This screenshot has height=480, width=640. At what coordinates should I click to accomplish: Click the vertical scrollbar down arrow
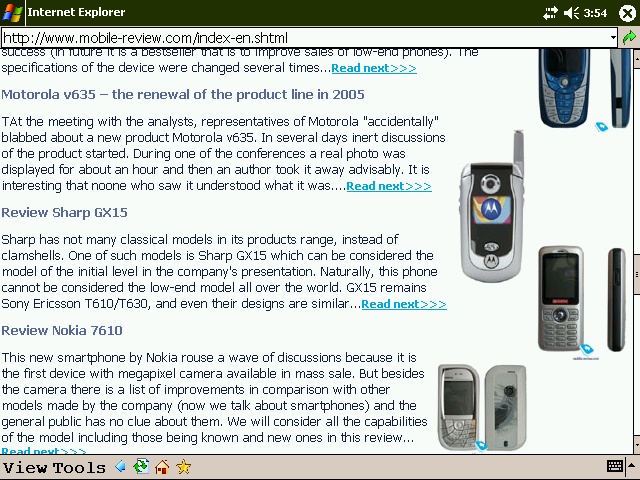[636, 444]
